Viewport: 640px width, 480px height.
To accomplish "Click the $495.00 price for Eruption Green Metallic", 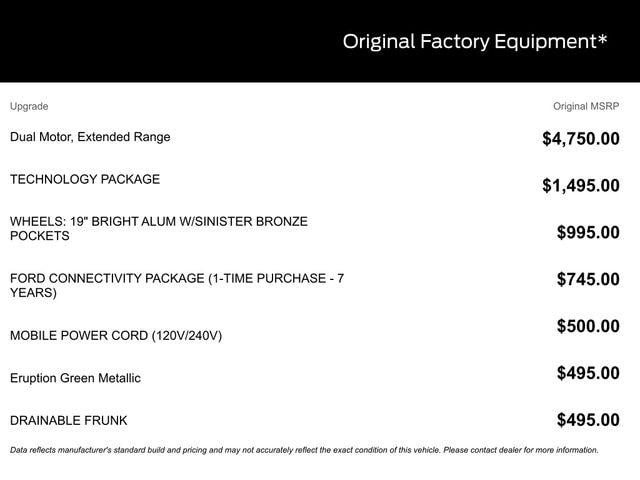I will point(588,373).
